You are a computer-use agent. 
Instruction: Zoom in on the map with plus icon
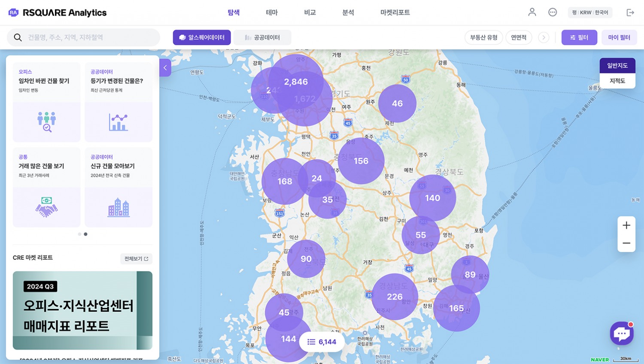pos(626,225)
